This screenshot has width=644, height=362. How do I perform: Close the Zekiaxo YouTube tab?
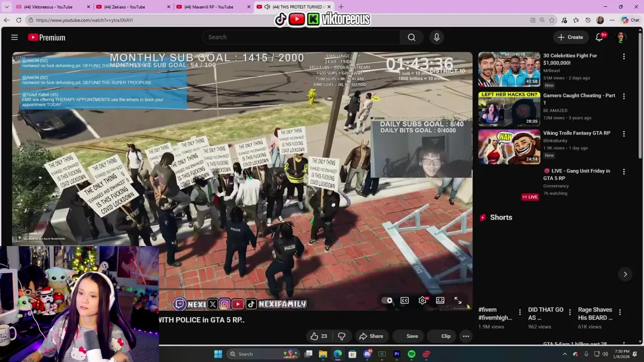pos(169,7)
